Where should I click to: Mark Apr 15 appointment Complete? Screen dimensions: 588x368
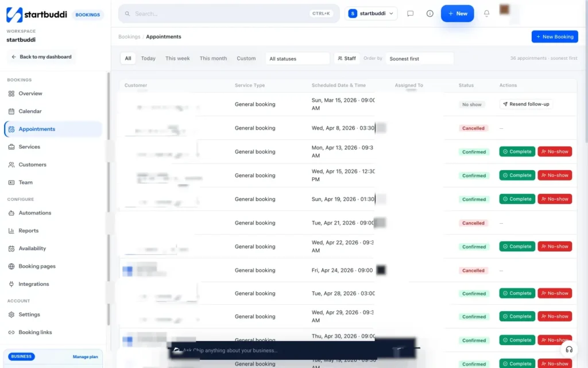pyautogui.click(x=517, y=175)
